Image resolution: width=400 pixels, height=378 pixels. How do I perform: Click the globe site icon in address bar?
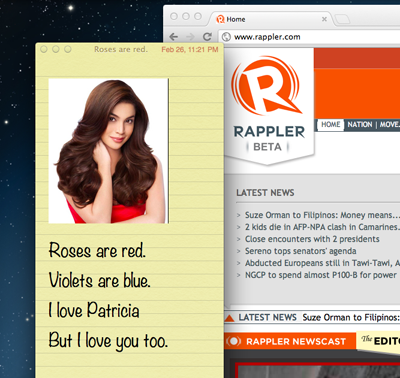click(226, 37)
